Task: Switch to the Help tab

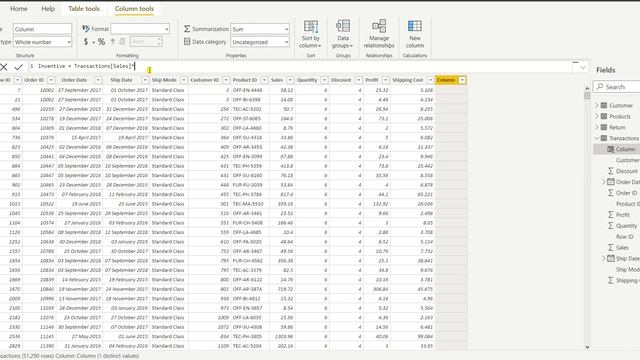Action: click(x=48, y=9)
